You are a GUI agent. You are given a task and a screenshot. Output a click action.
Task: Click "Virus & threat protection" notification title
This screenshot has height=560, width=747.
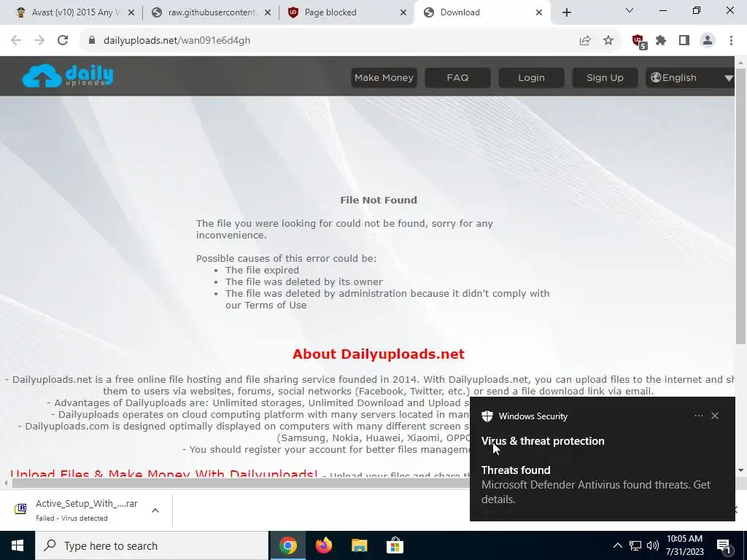(x=543, y=441)
